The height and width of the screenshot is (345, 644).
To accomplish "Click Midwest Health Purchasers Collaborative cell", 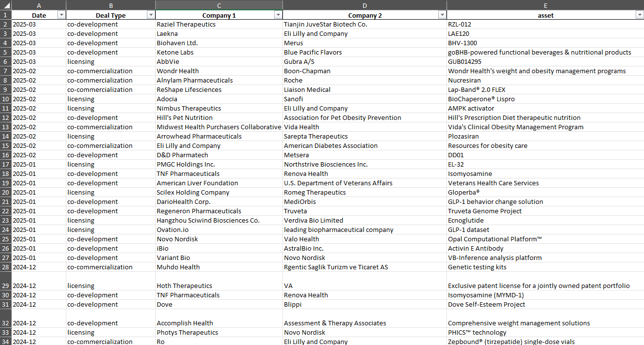I will 219,127.
